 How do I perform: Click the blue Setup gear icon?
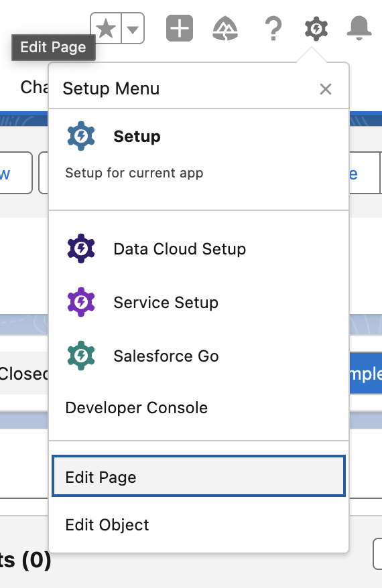click(81, 136)
